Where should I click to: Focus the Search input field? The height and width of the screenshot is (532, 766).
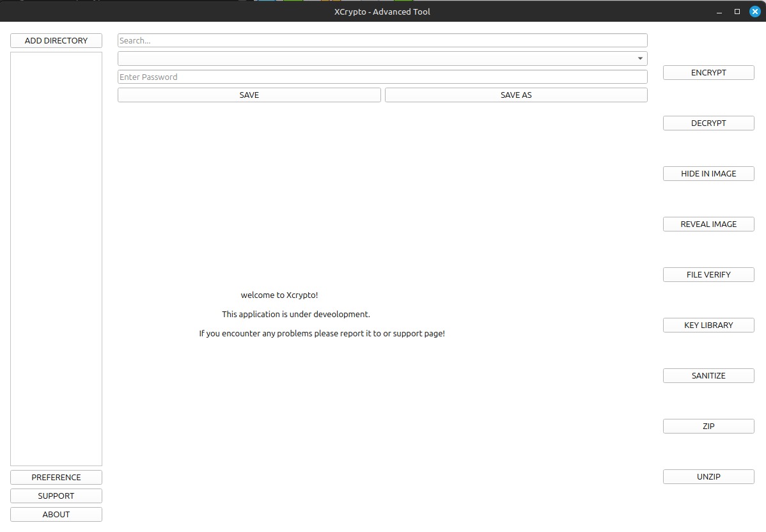[382, 40]
